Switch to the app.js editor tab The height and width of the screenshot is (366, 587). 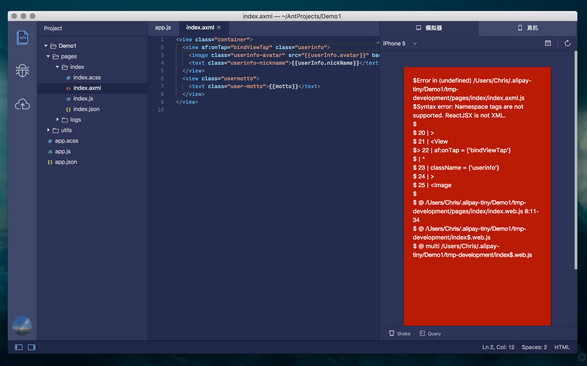pyautogui.click(x=163, y=28)
